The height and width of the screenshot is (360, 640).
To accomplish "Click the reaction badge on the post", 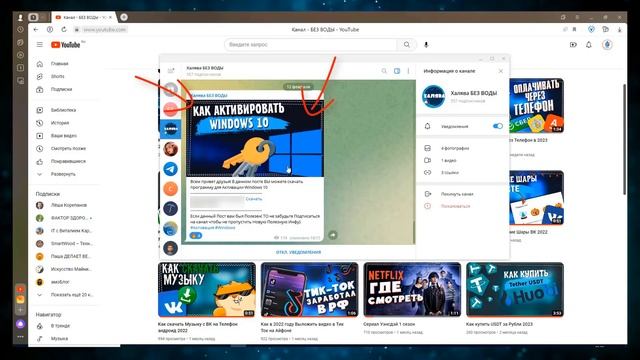I will point(196,236).
